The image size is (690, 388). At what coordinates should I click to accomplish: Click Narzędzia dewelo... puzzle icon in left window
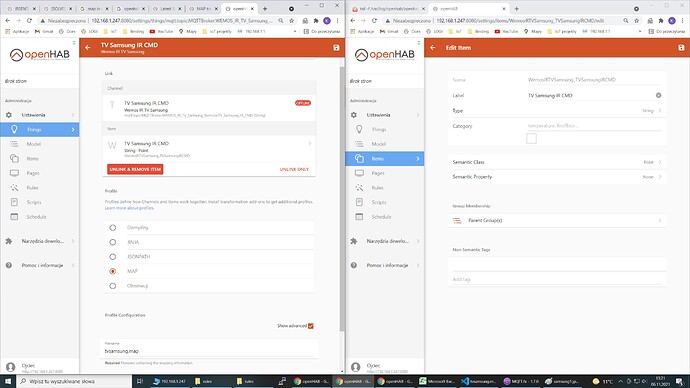pos(9,241)
